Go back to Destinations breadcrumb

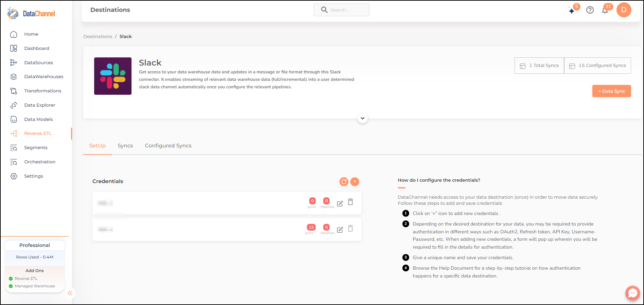(x=98, y=36)
